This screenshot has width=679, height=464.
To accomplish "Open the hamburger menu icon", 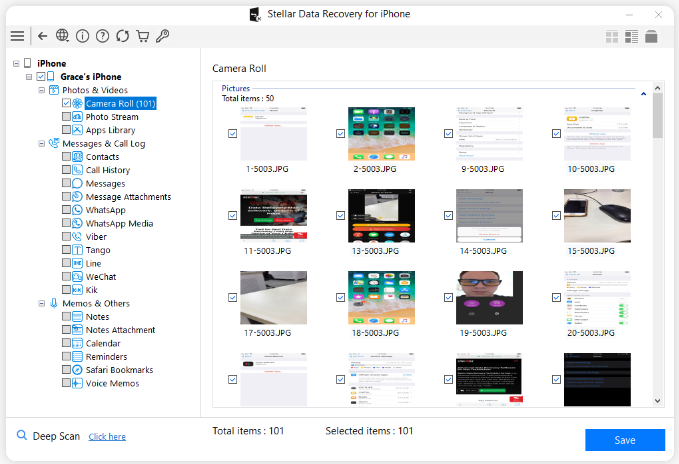I will click(x=17, y=35).
